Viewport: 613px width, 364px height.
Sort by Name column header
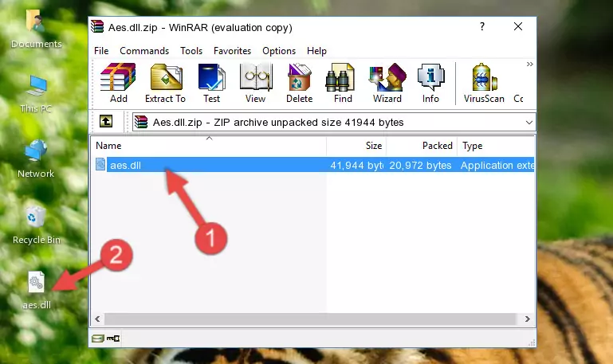click(x=209, y=146)
